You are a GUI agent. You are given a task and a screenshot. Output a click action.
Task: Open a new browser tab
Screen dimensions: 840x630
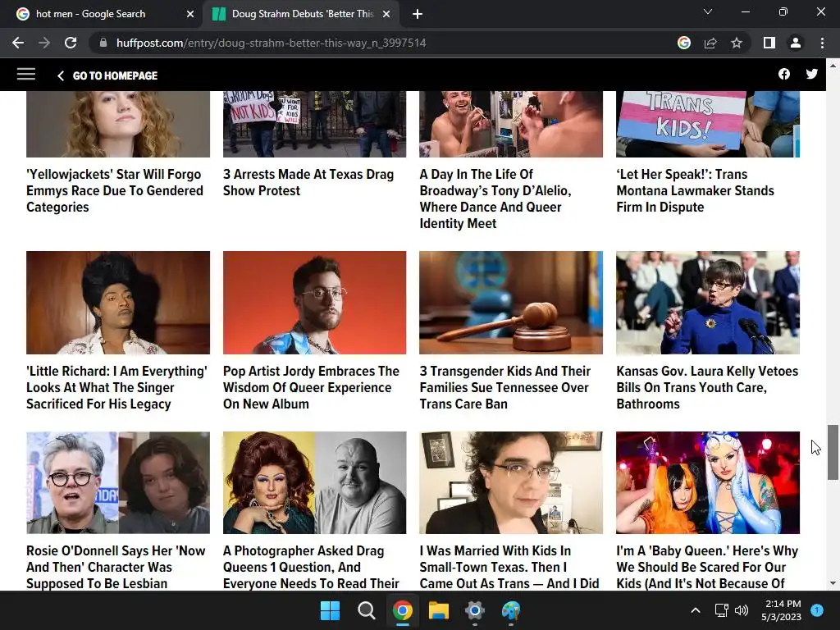[418, 15]
